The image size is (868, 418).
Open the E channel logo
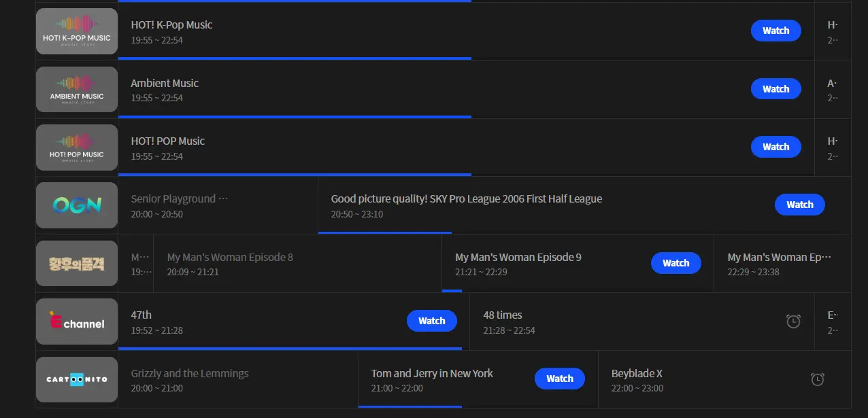(x=77, y=321)
